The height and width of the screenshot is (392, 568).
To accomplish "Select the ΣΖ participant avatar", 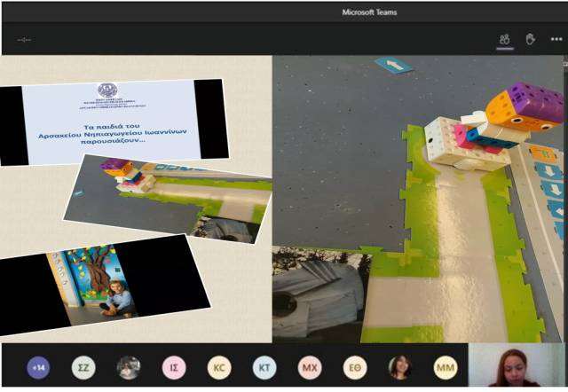I will click(x=83, y=367).
